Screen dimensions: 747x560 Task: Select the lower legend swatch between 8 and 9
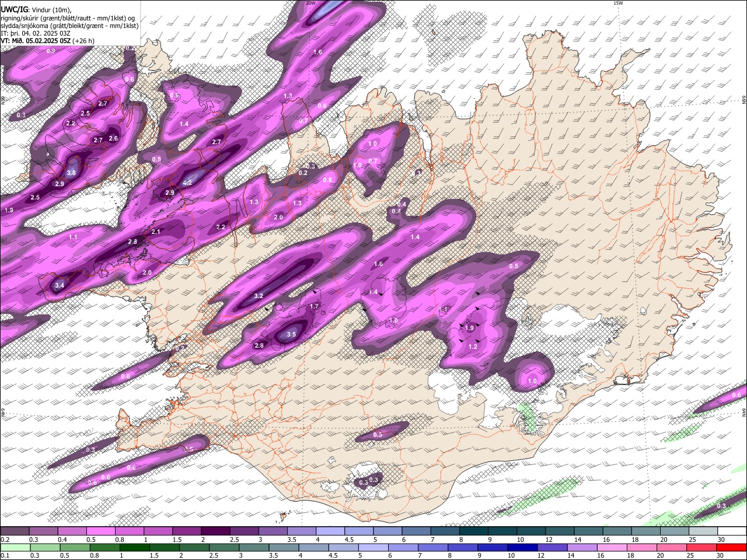463,547
